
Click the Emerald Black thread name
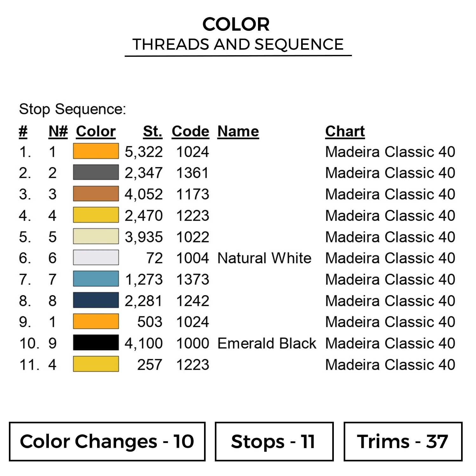[x=267, y=343]
